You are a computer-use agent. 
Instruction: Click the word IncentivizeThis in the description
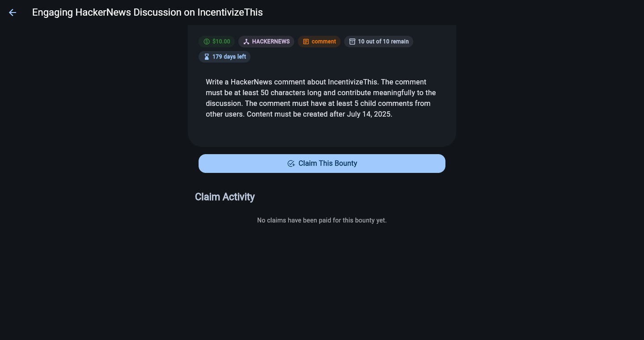pyautogui.click(x=352, y=82)
